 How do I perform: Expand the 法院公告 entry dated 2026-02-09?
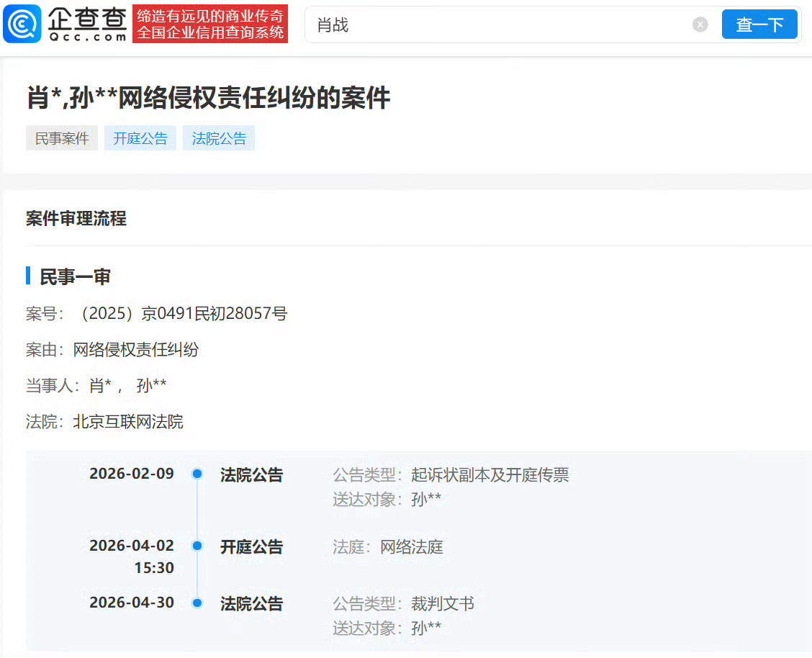pyautogui.click(x=251, y=474)
